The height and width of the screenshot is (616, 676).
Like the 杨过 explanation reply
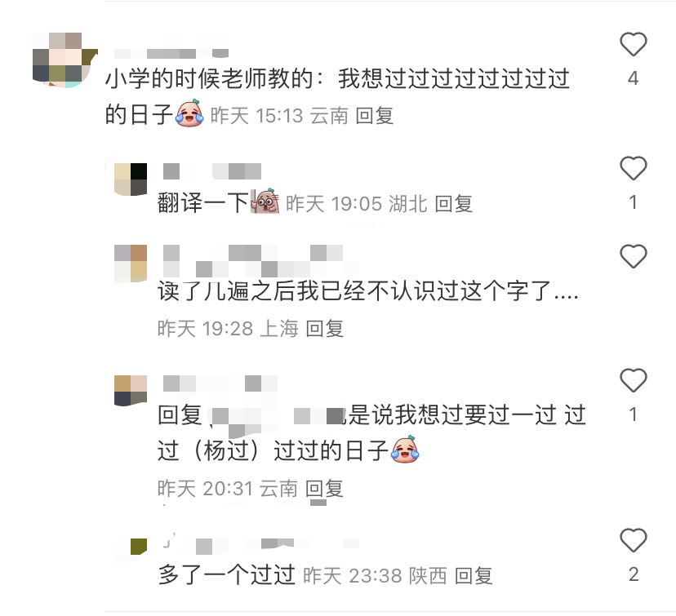(x=633, y=380)
